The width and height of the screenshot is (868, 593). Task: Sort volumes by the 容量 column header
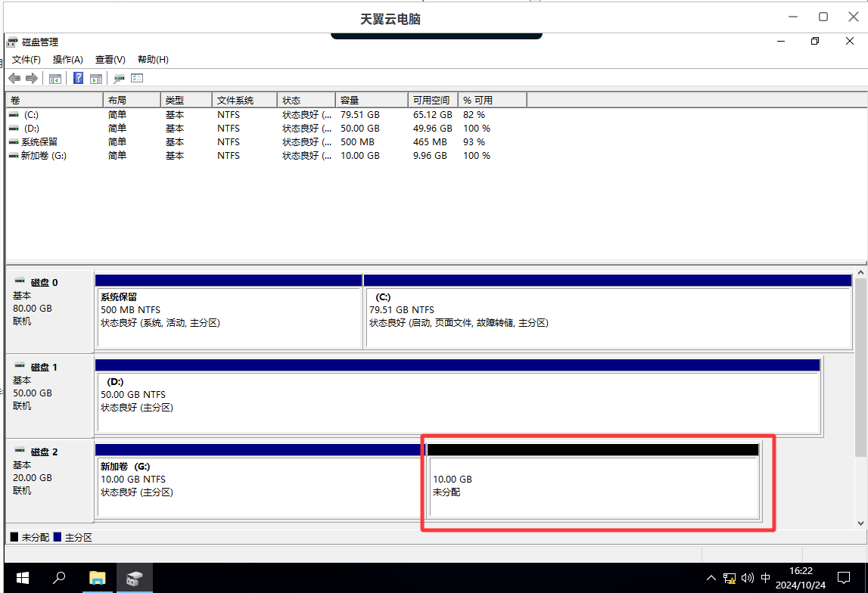371,100
